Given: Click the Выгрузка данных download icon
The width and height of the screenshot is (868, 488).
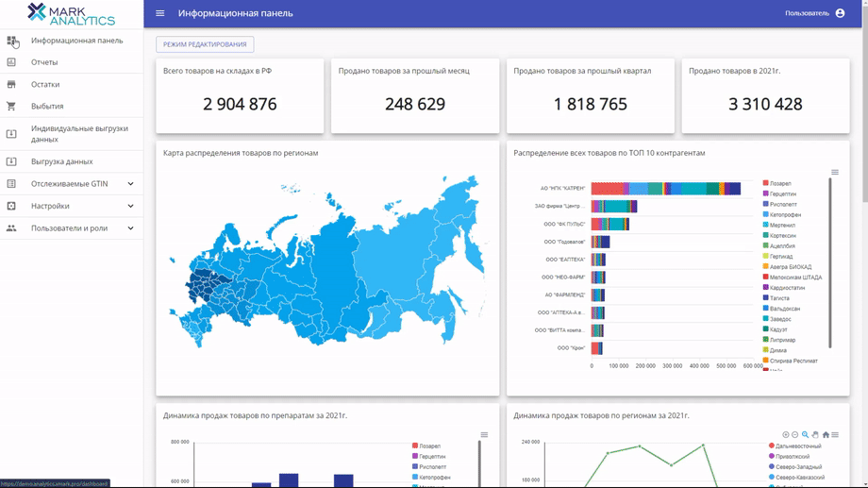Looking at the screenshot, I should click(x=11, y=161).
